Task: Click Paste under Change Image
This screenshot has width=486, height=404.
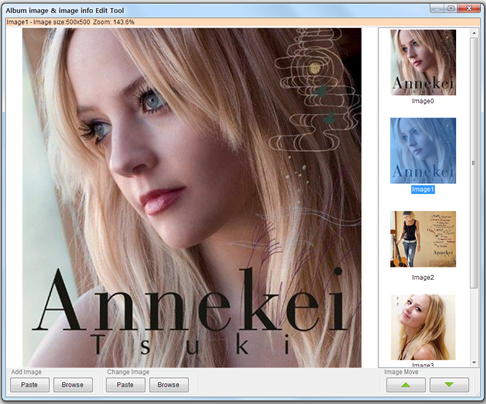Action: [125, 385]
